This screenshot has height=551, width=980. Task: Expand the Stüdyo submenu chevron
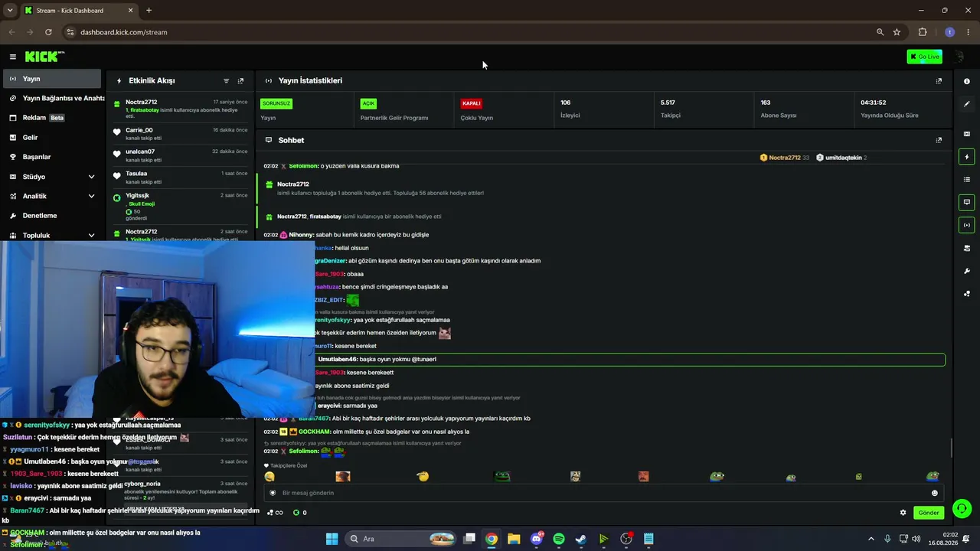(91, 177)
